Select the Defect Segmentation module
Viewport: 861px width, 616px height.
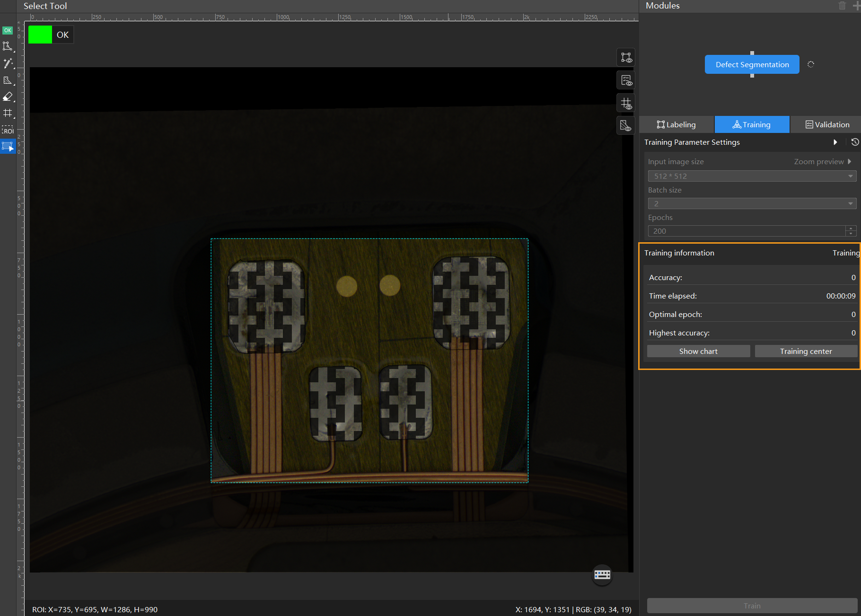coord(752,64)
